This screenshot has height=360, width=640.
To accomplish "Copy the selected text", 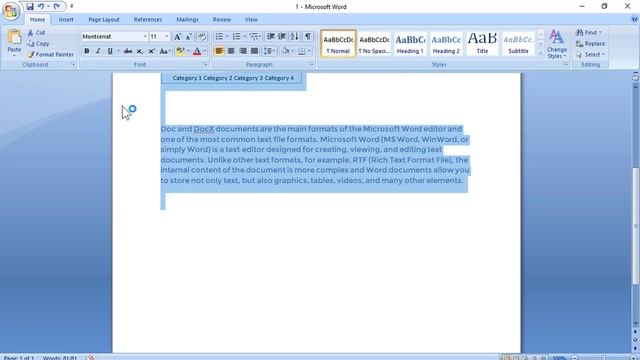I will click(38, 43).
